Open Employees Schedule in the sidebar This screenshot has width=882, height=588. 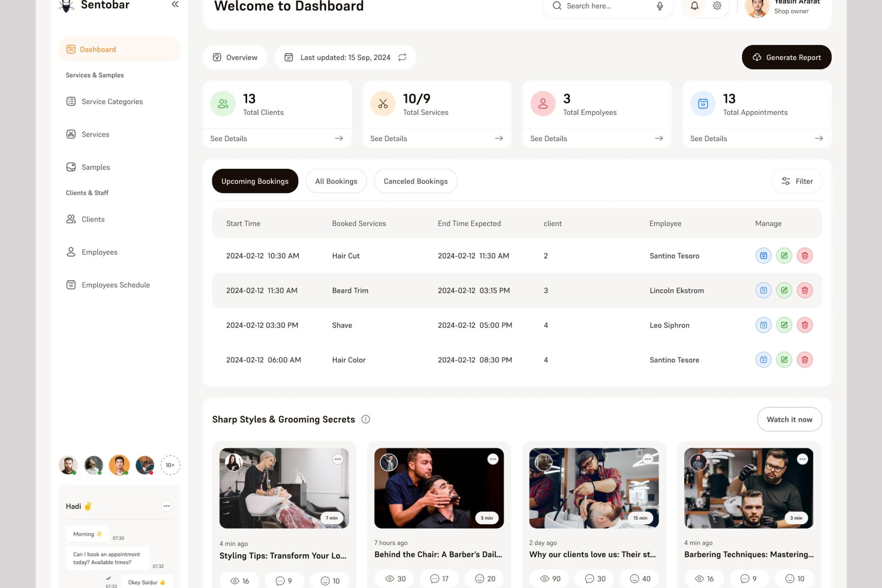click(108, 285)
